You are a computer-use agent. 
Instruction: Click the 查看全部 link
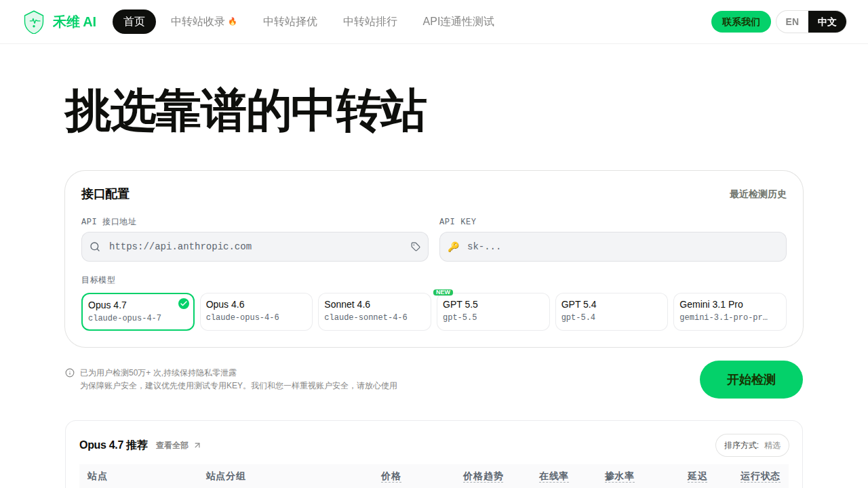point(172,445)
